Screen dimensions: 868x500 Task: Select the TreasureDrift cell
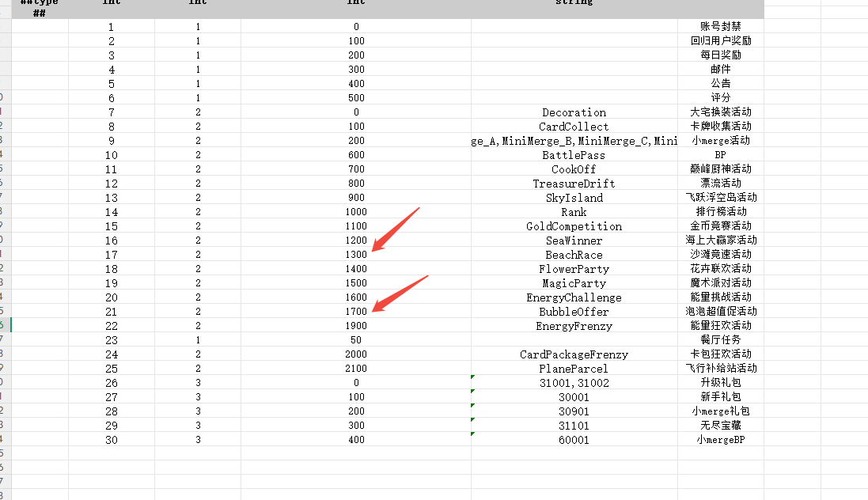[x=574, y=184]
